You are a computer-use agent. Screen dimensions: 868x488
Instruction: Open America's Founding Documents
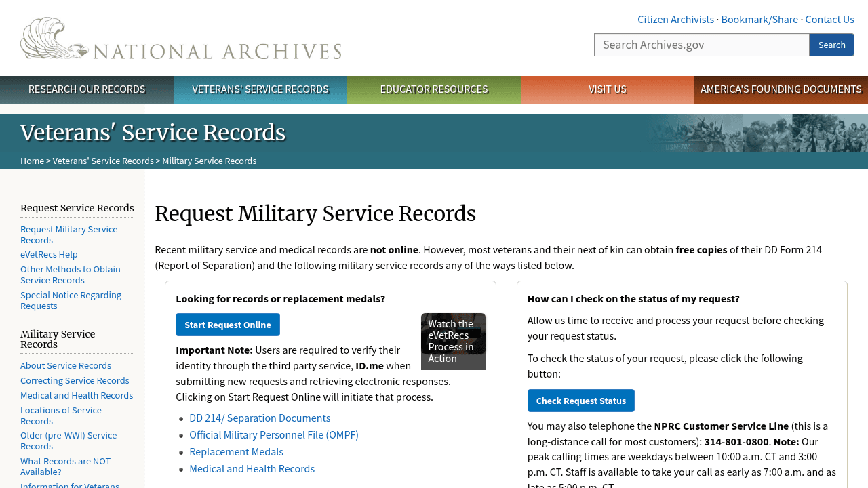tap(781, 89)
